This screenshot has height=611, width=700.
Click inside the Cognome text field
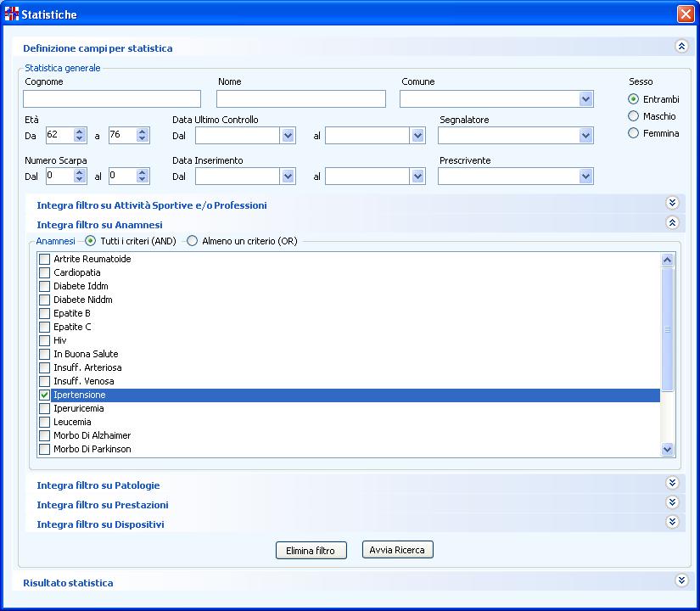[112, 99]
